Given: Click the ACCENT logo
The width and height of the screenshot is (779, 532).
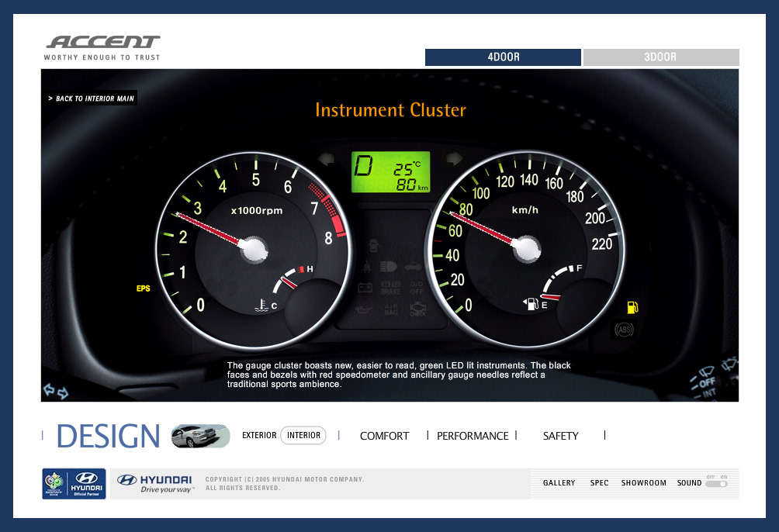Looking at the screenshot, I should coord(103,42).
